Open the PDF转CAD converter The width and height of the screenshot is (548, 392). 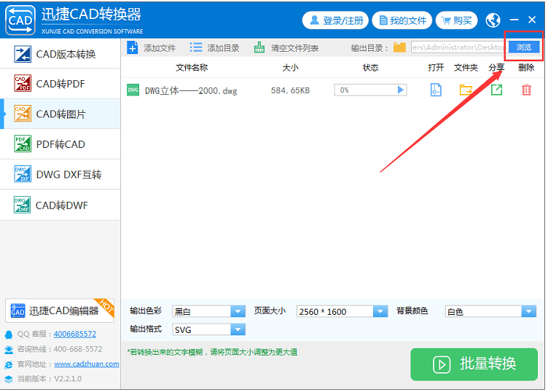coord(60,144)
